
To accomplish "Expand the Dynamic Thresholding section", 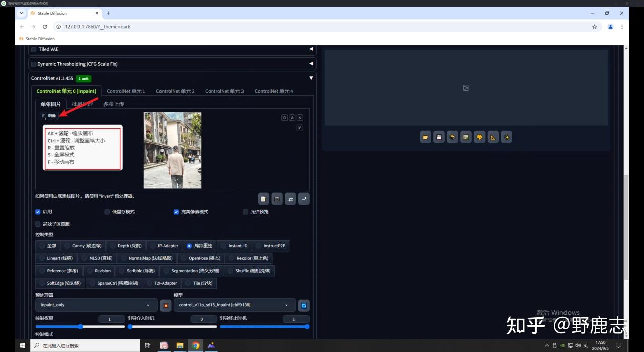I will point(311,64).
